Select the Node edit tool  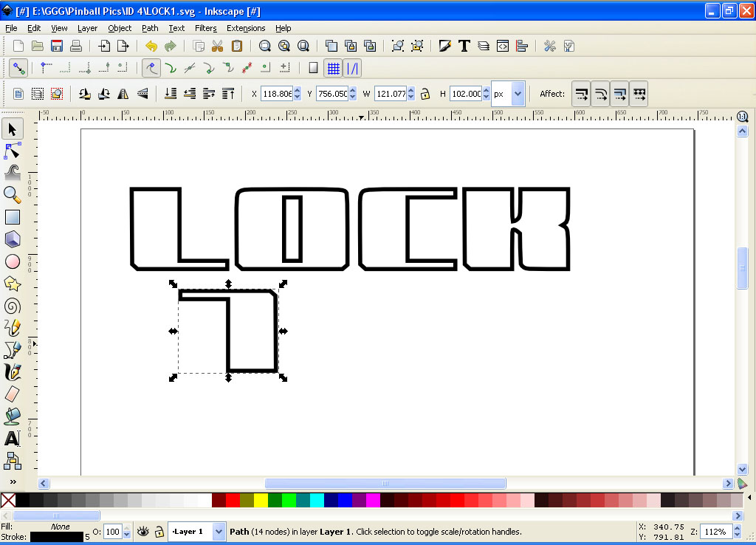[x=13, y=151]
